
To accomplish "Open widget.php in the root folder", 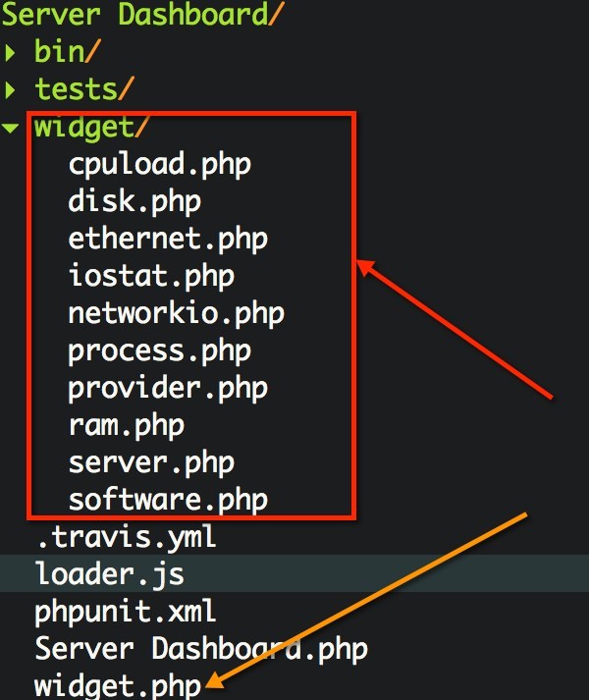I will click(x=118, y=685).
